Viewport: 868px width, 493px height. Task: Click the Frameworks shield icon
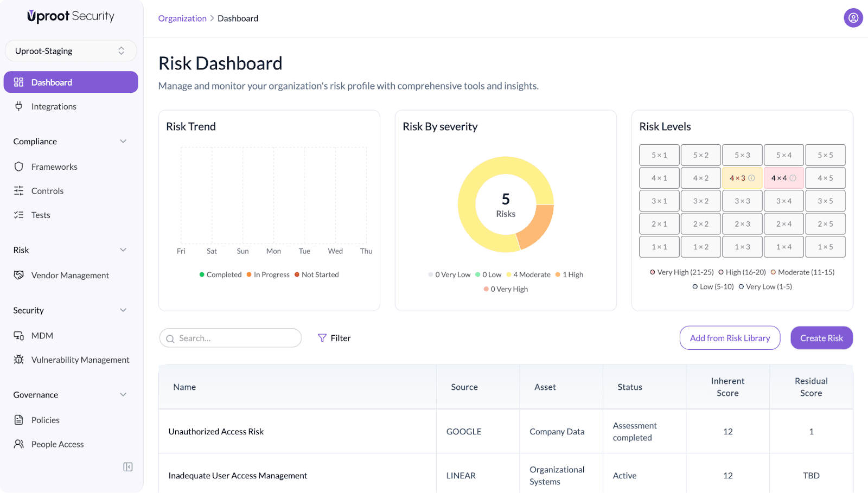[x=19, y=167]
